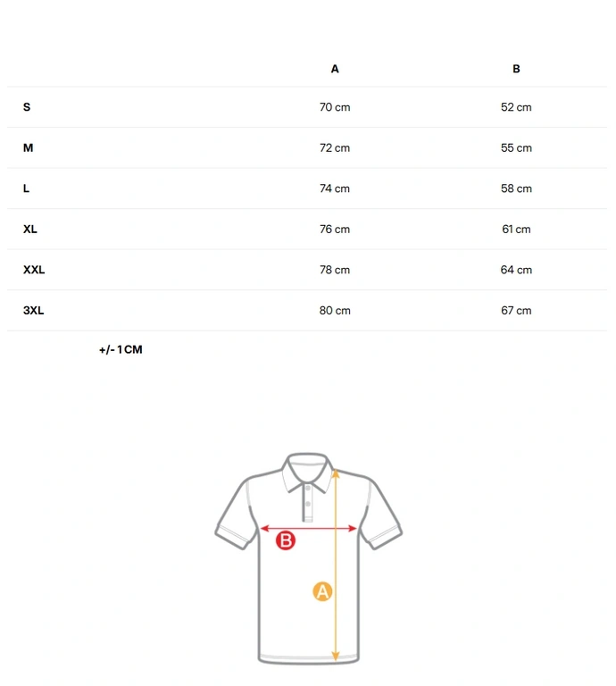The image size is (616, 686).
Task: Click the red B circle marker
Action: point(286,540)
